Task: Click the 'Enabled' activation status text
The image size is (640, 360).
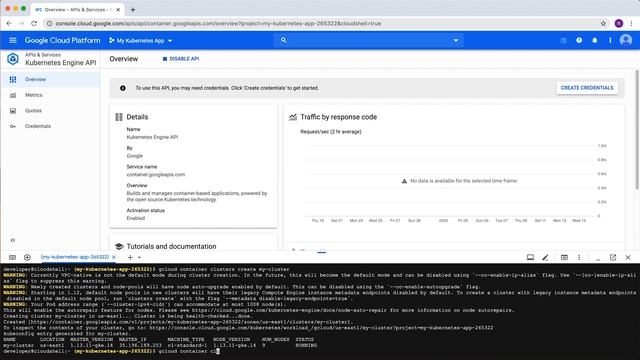Action: [x=136, y=218]
